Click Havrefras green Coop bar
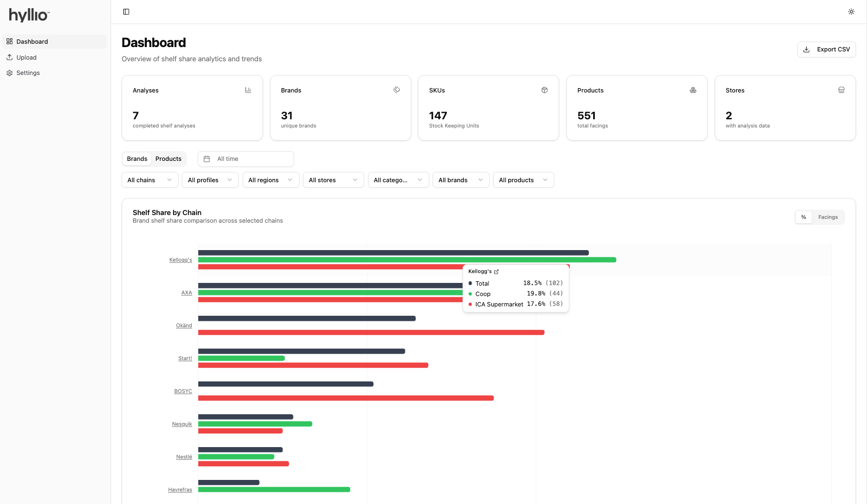Viewport: 867px width, 504px height. pyautogui.click(x=274, y=490)
